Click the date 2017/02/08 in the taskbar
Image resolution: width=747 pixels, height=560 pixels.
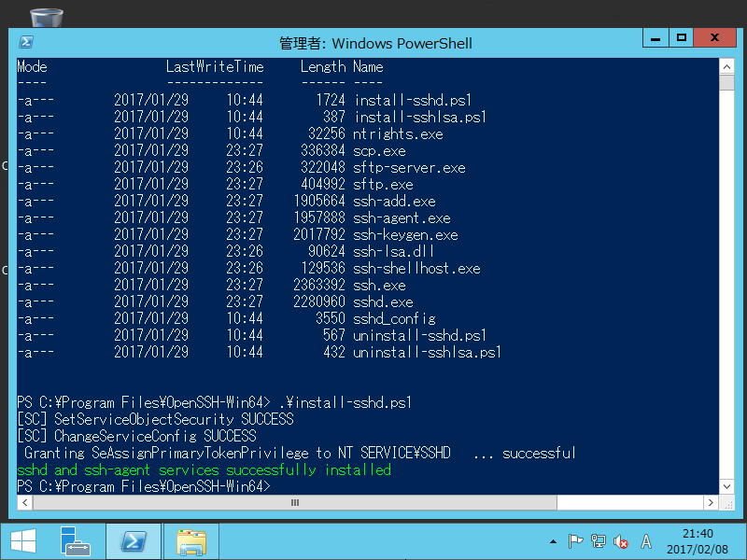click(698, 550)
